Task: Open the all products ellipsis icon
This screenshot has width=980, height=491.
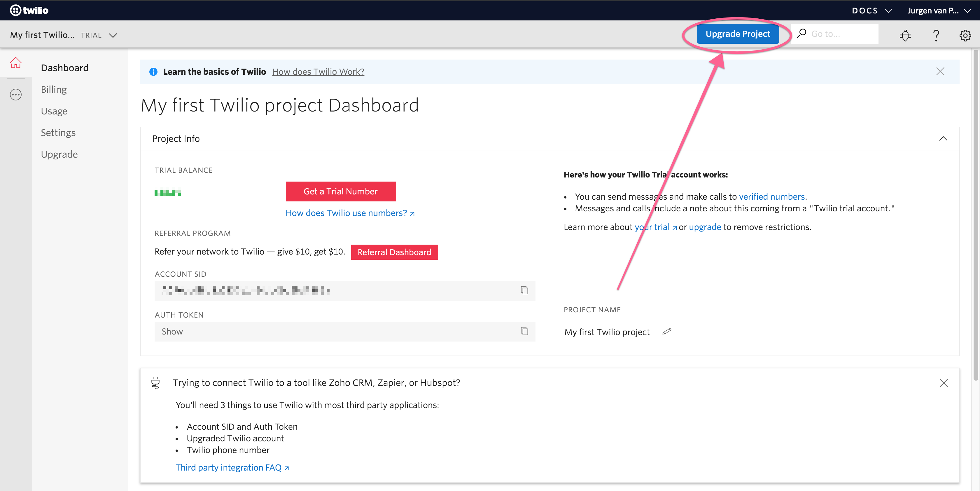Action: [x=15, y=94]
